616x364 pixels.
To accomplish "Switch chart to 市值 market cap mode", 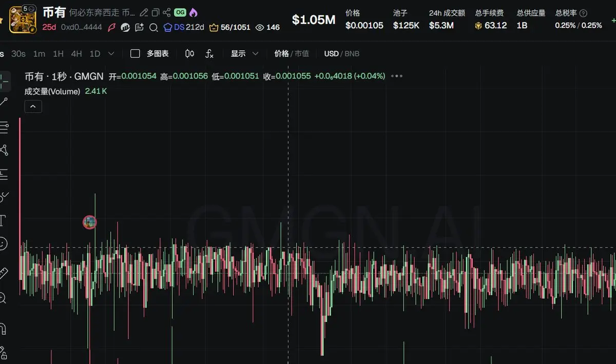I will click(x=302, y=53).
